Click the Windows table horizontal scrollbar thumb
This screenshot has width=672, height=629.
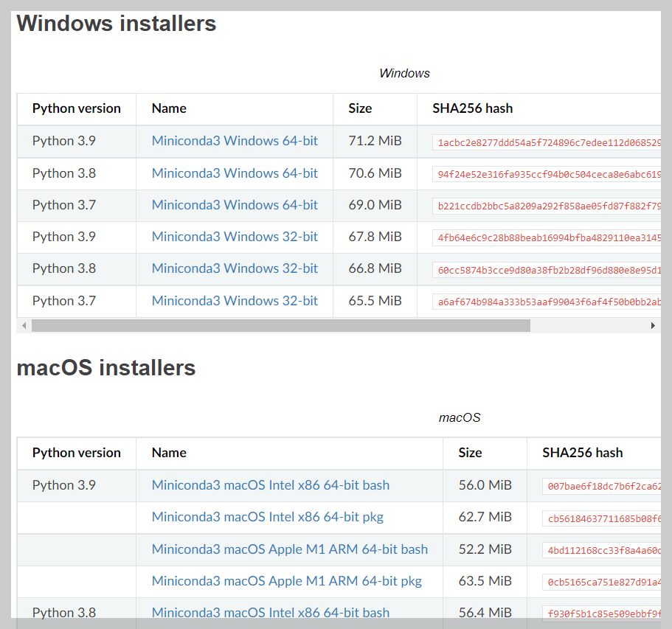pos(281,326)
